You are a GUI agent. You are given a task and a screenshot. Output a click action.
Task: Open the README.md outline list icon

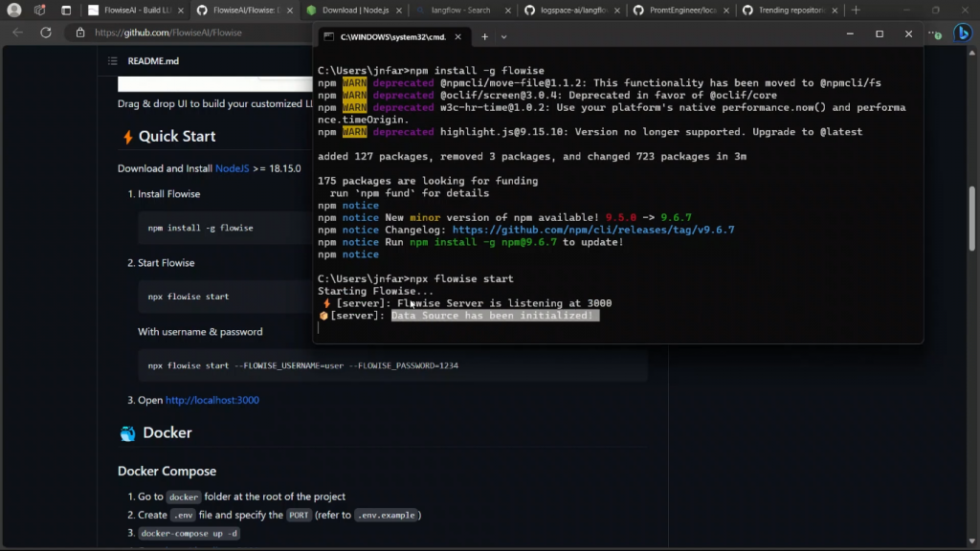point(114,61)
